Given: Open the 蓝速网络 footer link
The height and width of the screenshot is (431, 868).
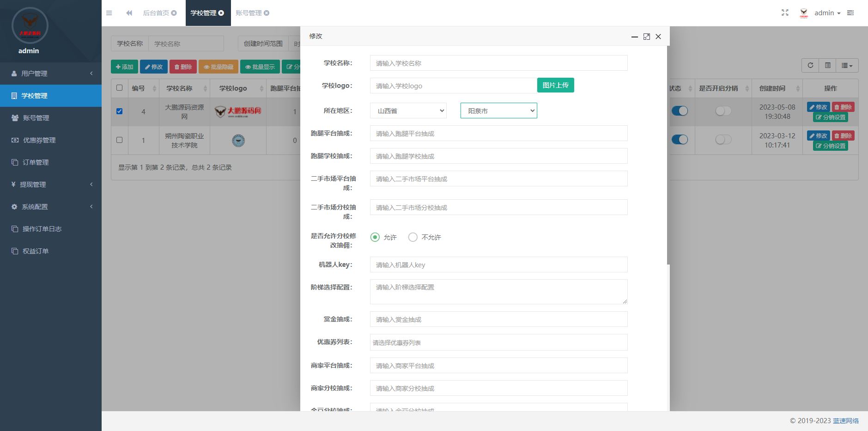Looking at the screenshot, I should pos(846,421).
